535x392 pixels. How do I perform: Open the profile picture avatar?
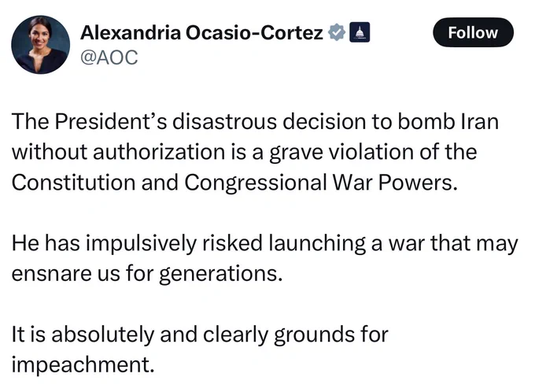tap(39, 45)
